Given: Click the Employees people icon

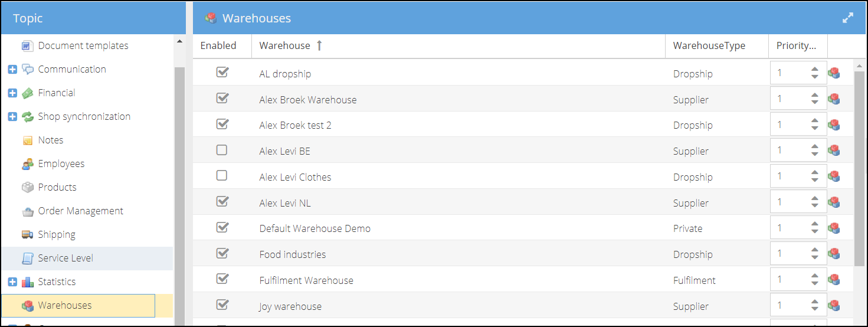Looking at the screenshot, I should (27, 164).
